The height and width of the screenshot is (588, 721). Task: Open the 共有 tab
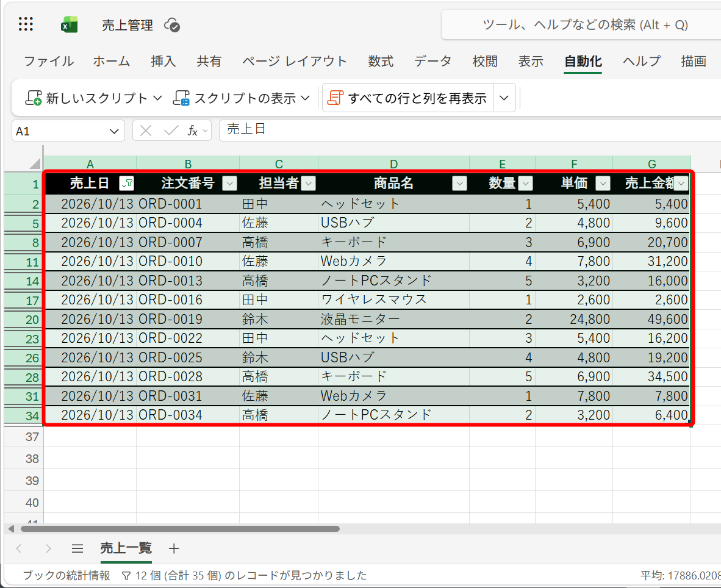[209, 61]
